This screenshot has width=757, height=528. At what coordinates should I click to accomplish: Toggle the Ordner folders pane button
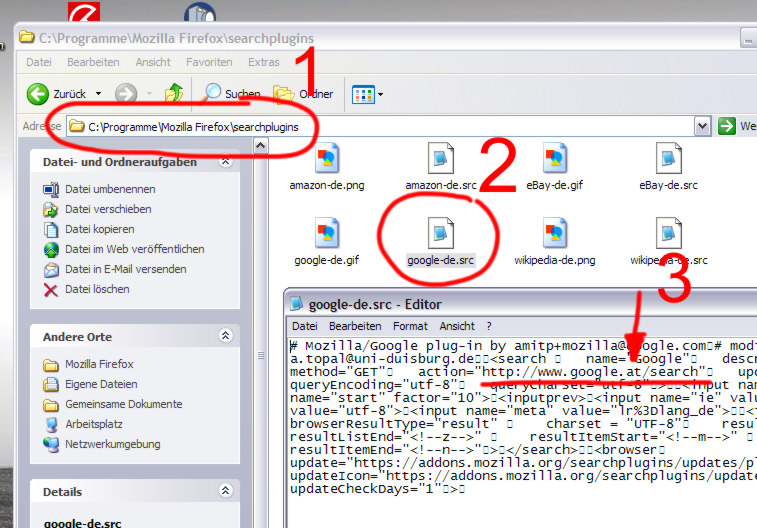click(x=303, y=94)
